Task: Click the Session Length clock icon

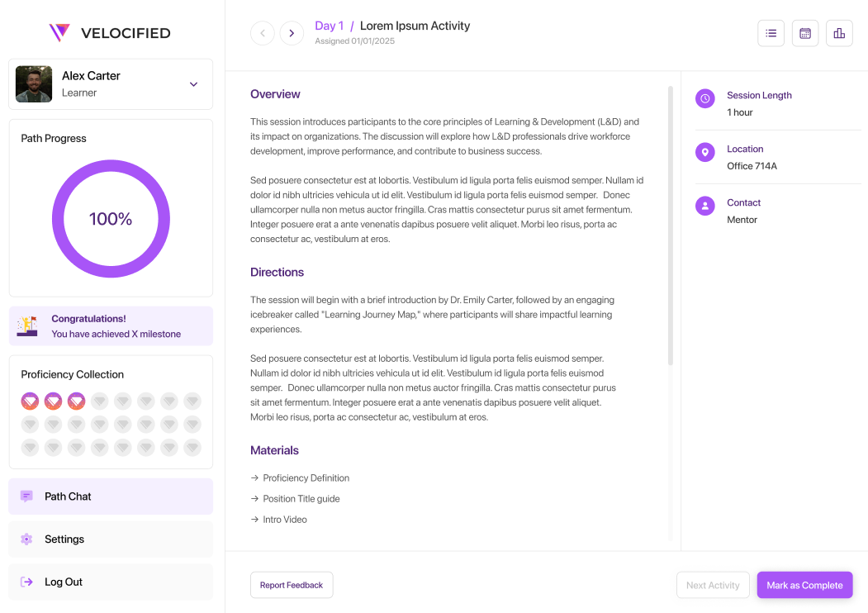Action: [x=704, y=98]
